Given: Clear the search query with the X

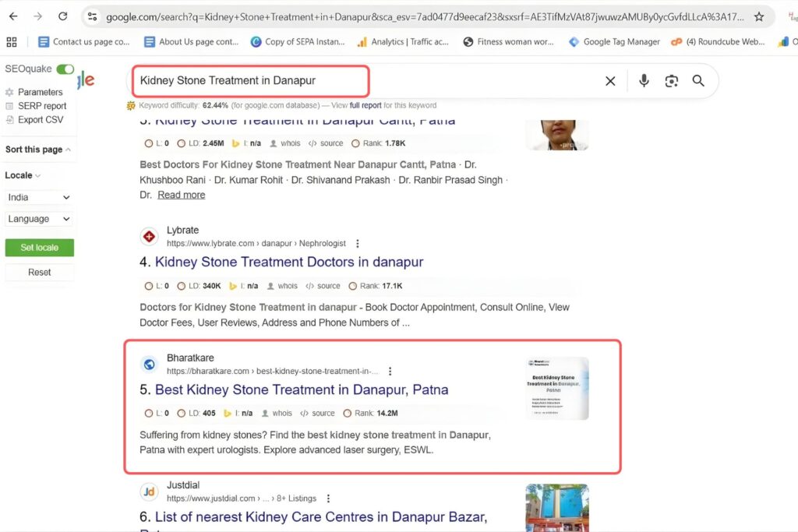Looking at the screenshot, I should pyautogui.click(x=610, y=81).
